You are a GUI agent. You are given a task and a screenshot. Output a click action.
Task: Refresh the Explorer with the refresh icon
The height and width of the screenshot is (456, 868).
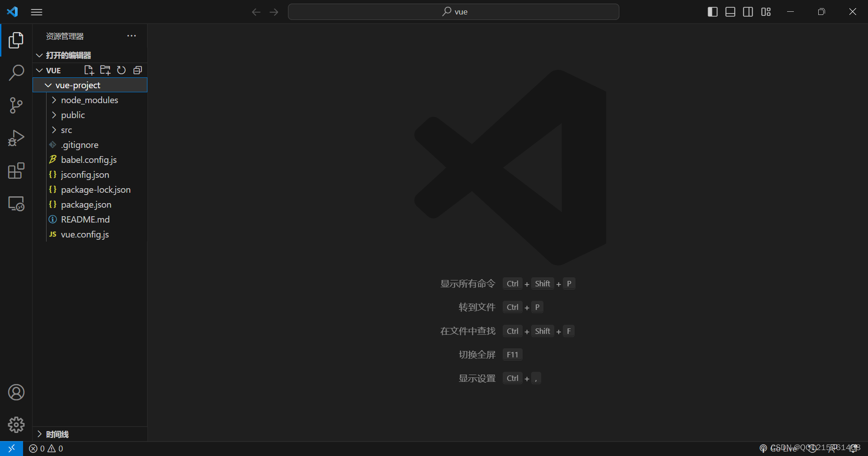tap(121, 70)
